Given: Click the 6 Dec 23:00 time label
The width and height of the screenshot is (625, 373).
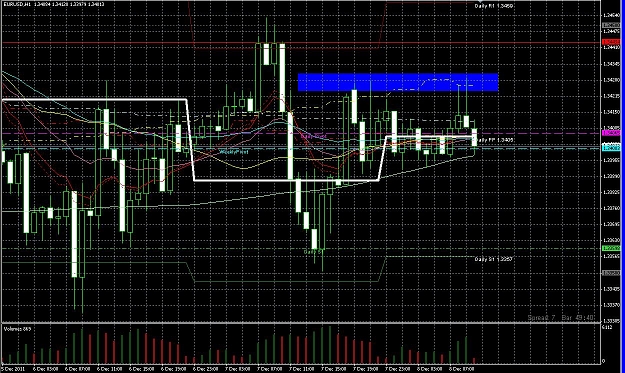Looking at the screenshot, I should coord(206,369).
